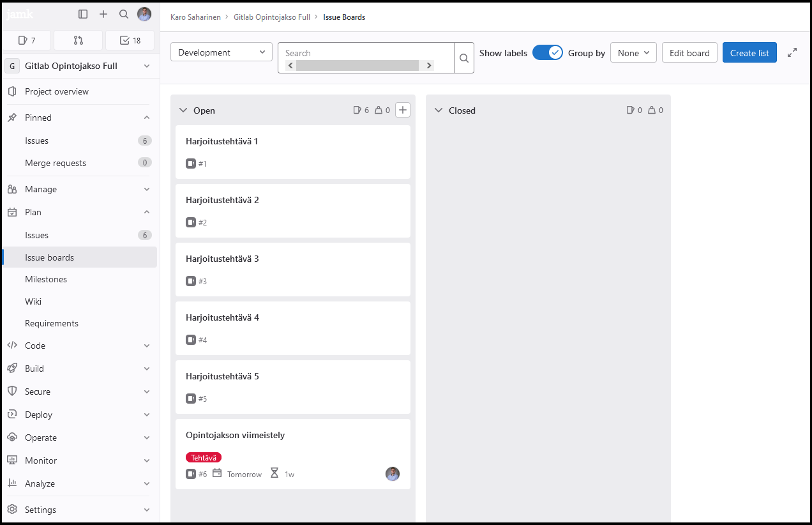Click the Edit board button
812x525 pixels.
(689, 53)
